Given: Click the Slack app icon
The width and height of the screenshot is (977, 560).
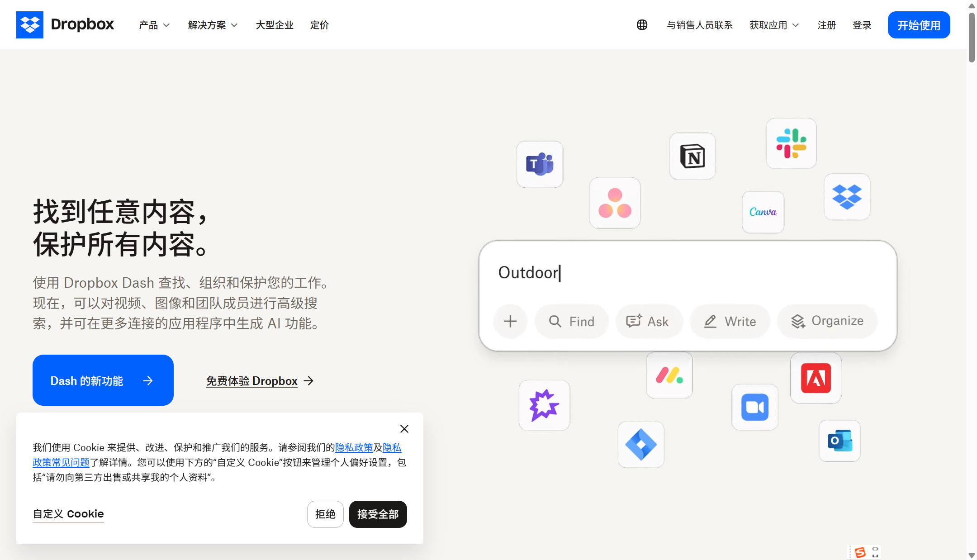Looking at the screenshot, I should 791,143.
